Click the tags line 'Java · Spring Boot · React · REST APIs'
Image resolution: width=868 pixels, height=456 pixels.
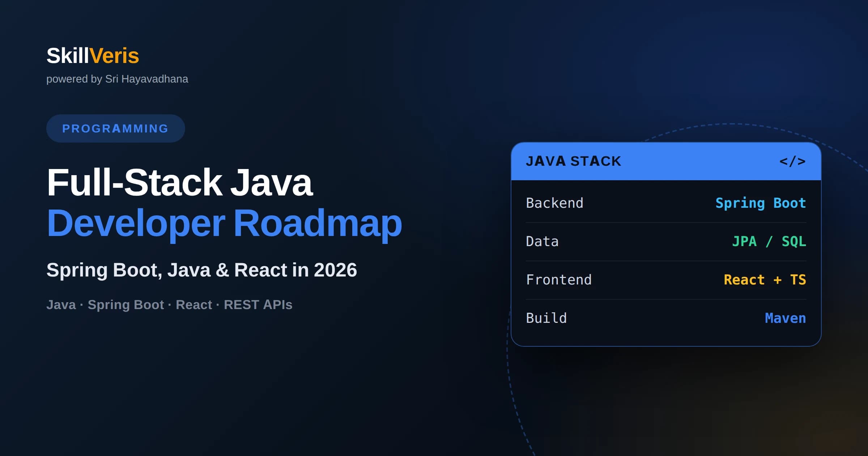[169, 305]
